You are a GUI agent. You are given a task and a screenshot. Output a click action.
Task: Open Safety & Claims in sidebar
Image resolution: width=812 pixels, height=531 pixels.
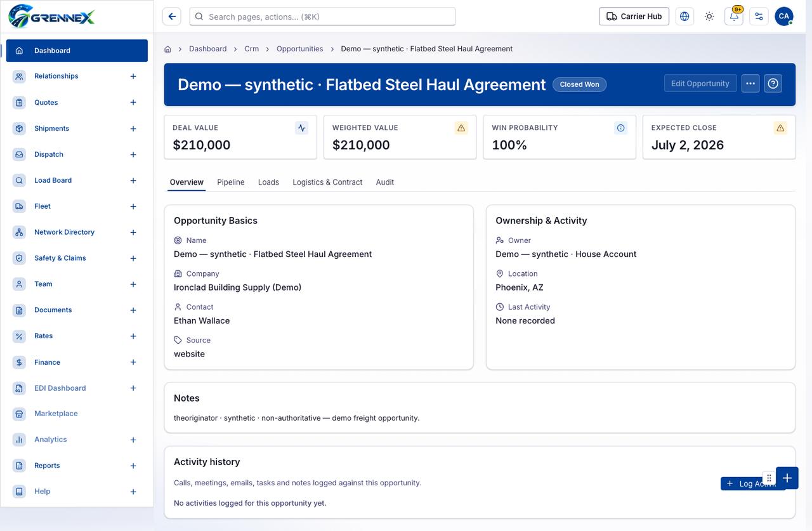[77, 258]
